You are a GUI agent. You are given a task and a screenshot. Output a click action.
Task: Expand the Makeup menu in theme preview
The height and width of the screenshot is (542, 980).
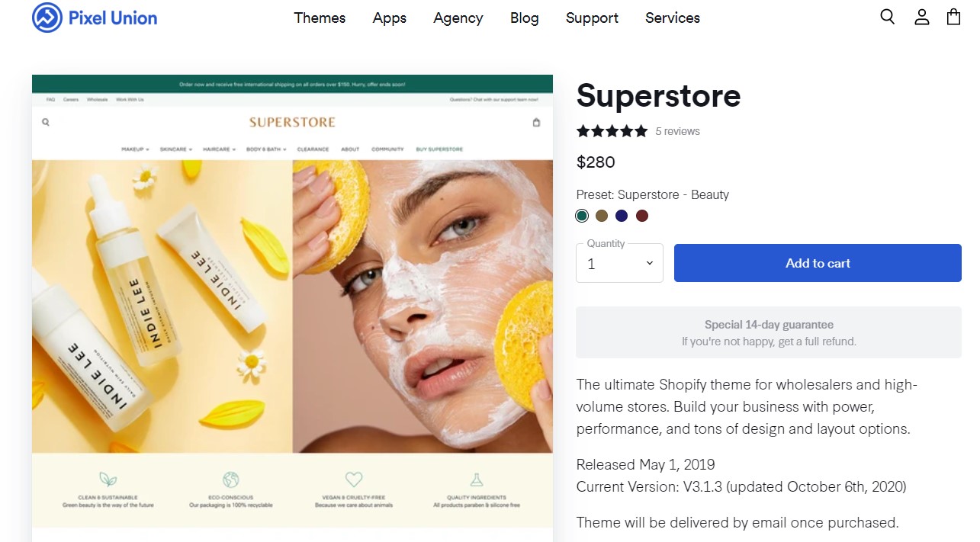pyautogui.click(x=135, y=149)
